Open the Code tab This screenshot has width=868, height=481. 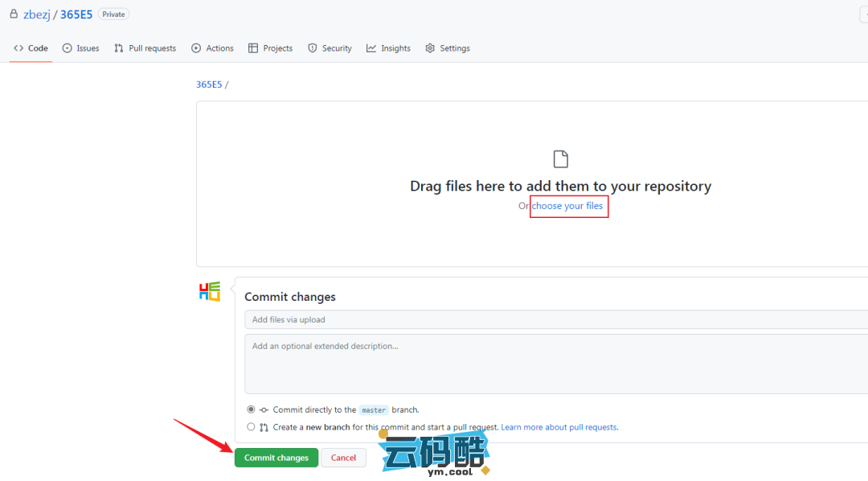point(31,48)
